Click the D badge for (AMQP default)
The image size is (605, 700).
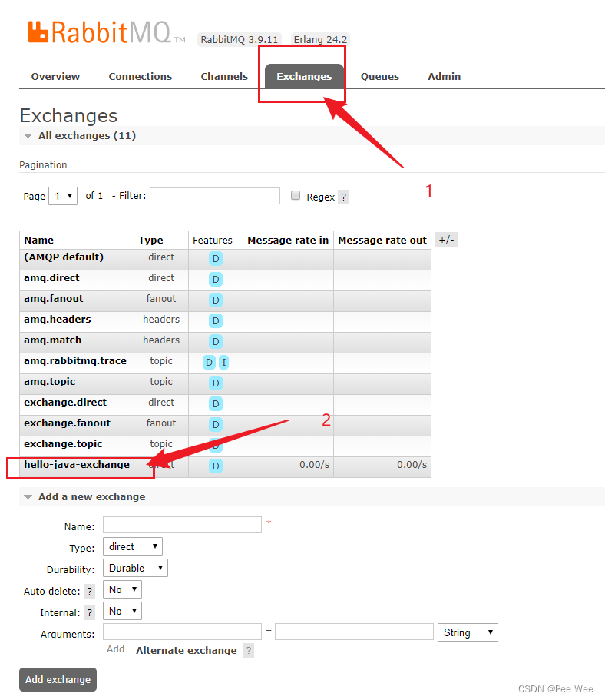tap(216, 258)
